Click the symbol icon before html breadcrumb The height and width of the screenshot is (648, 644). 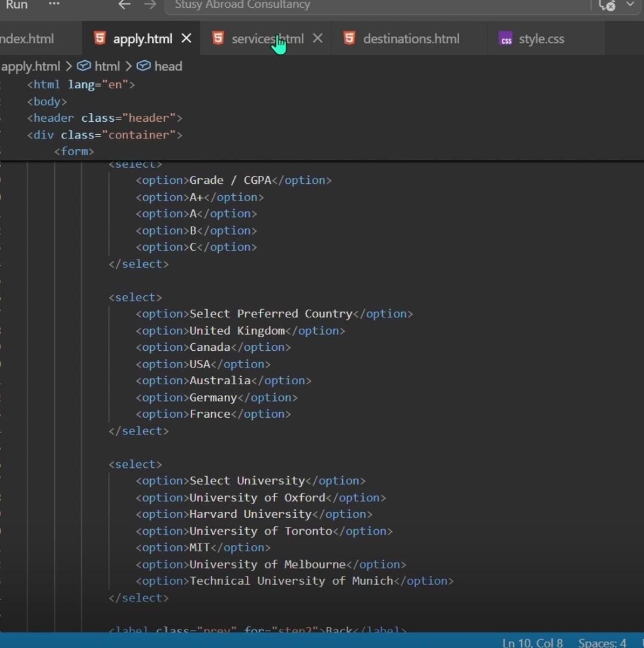click(84, 66)
